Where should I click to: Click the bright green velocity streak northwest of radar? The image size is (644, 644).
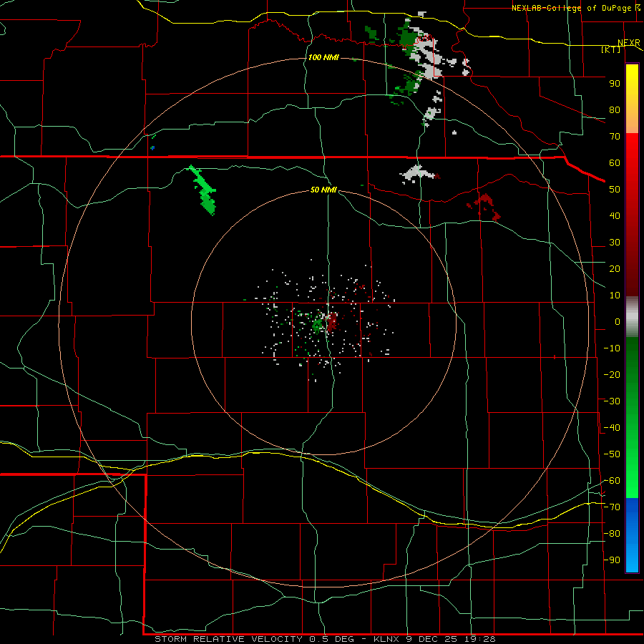[203, 190]
